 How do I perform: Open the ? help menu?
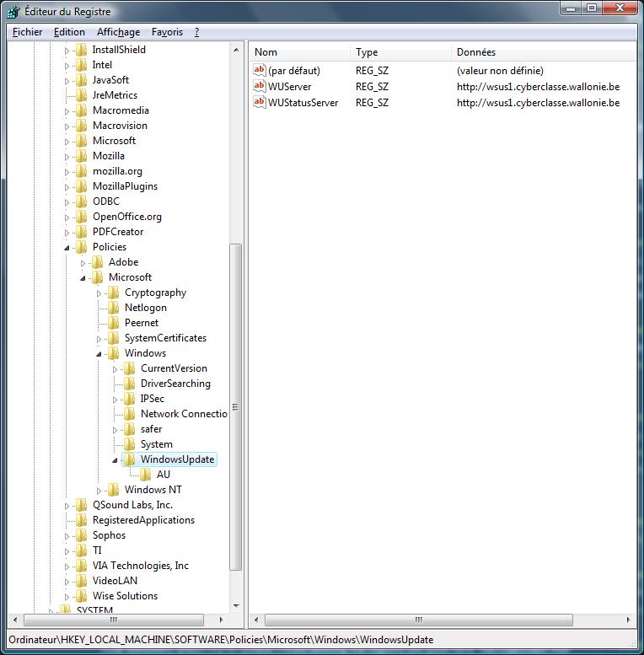196,32
